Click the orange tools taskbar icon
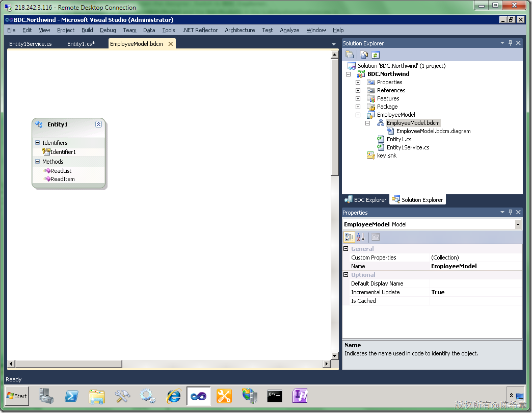The width and height of the screenshot is (532, 413). [224, 396]
